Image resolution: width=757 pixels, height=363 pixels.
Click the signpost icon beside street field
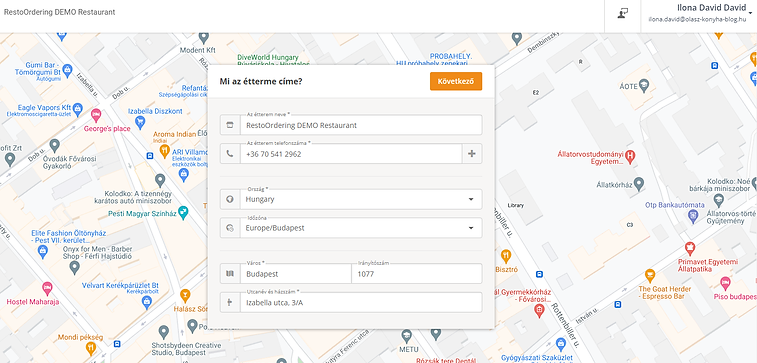tap(230, 303)
